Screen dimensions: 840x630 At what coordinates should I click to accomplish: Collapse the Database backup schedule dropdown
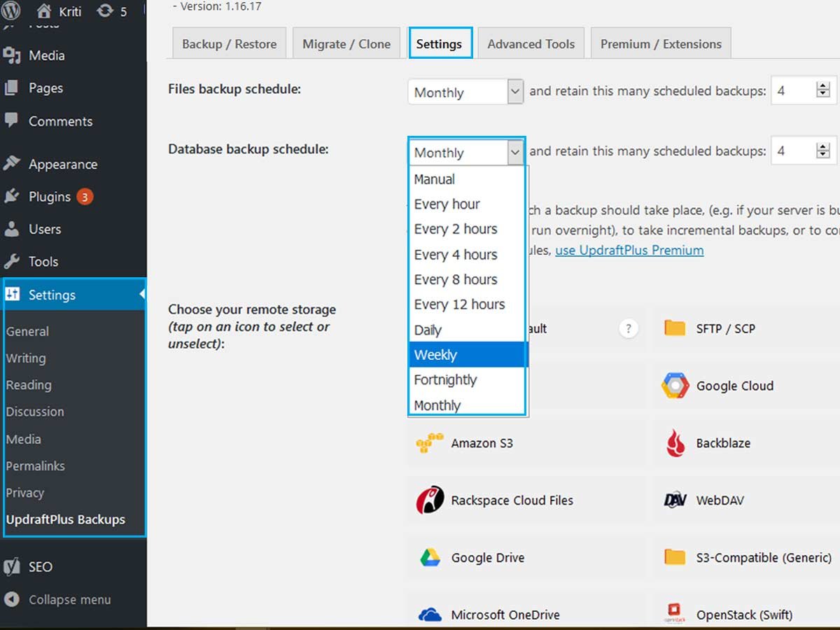tap(465, 152)
